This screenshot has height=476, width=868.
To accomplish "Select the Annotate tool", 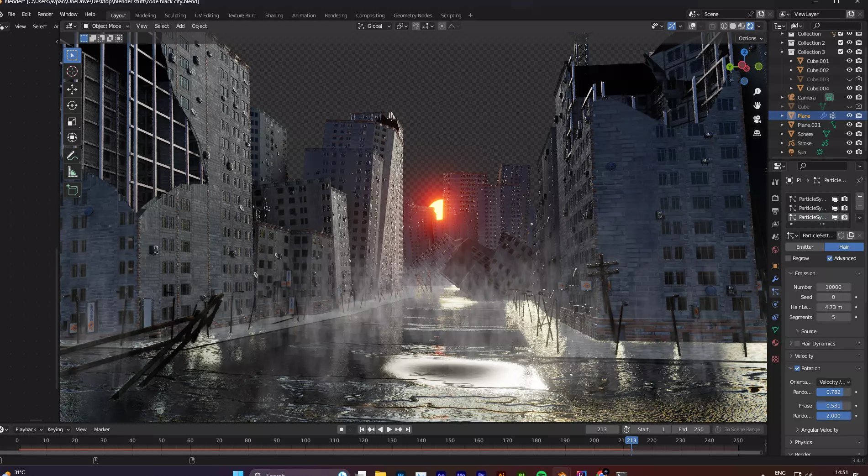I will point(72,156).
